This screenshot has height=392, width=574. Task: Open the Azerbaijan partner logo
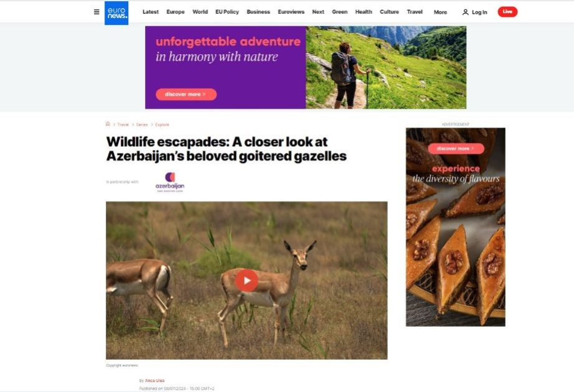coord(169,182)
